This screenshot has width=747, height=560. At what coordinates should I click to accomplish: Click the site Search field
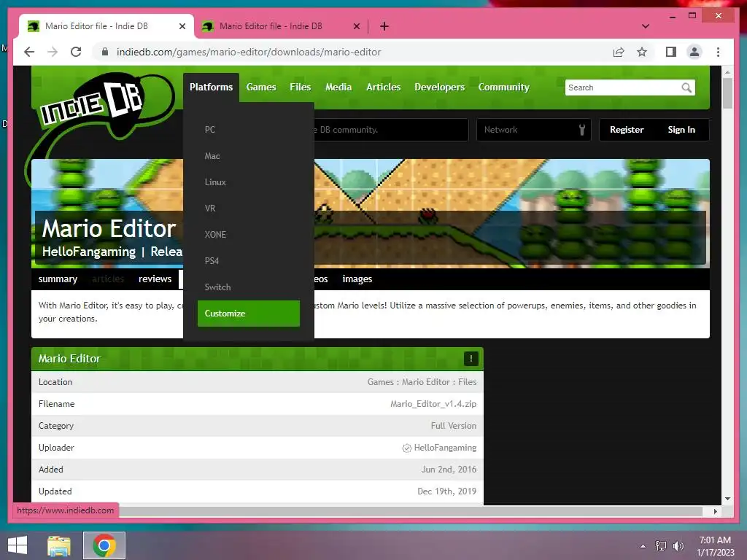pyautogui.click(x=622, y=87)
